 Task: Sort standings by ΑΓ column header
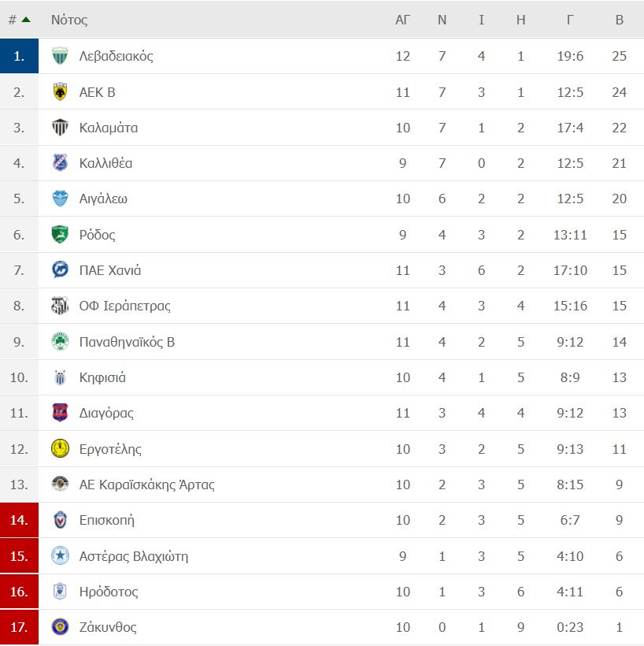coord(402,20)
